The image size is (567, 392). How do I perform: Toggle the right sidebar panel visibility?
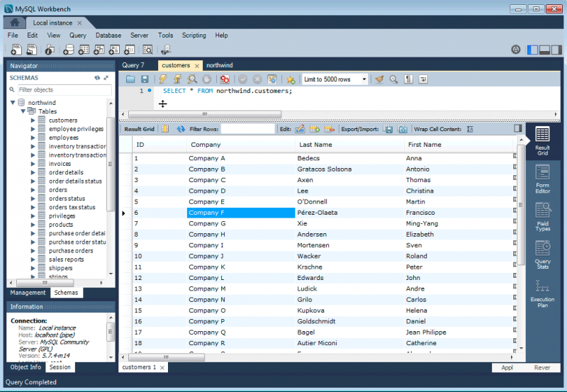[558, 50]
